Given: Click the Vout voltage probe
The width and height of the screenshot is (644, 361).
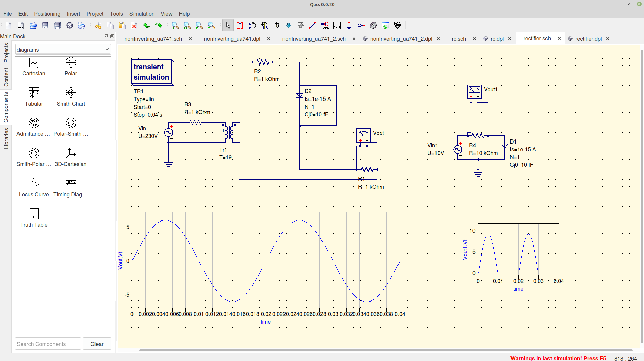Looking at the screenshot, I should (x=364, y=135).
